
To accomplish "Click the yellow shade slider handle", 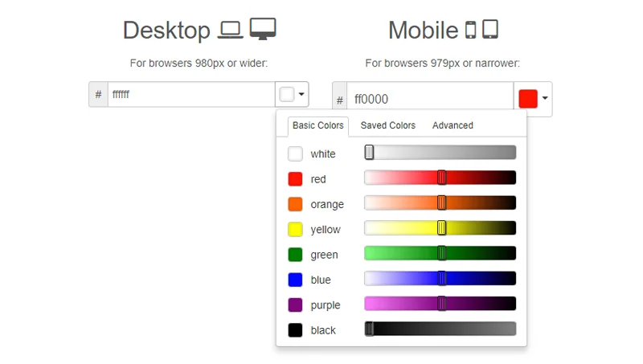I will (441, 228).
